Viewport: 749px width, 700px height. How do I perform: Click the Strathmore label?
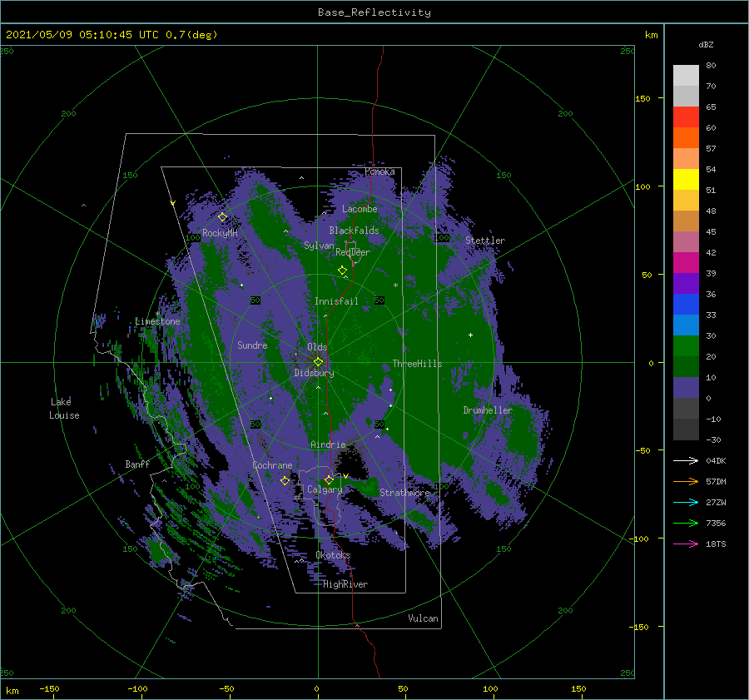point(404,492)
